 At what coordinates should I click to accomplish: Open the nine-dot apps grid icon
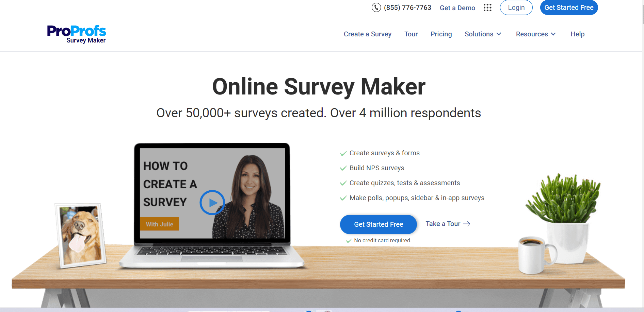[x=487, y=7]
